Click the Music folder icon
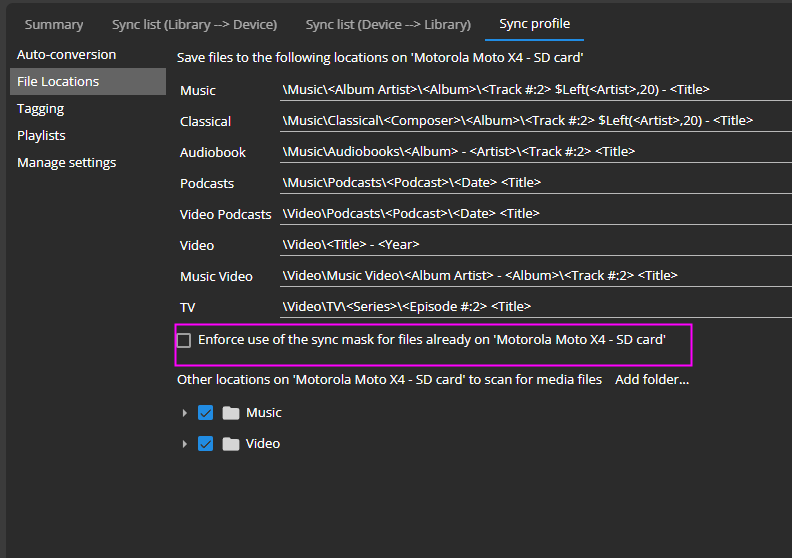Viewport: 792px width, 558px height. pos(231,413)
